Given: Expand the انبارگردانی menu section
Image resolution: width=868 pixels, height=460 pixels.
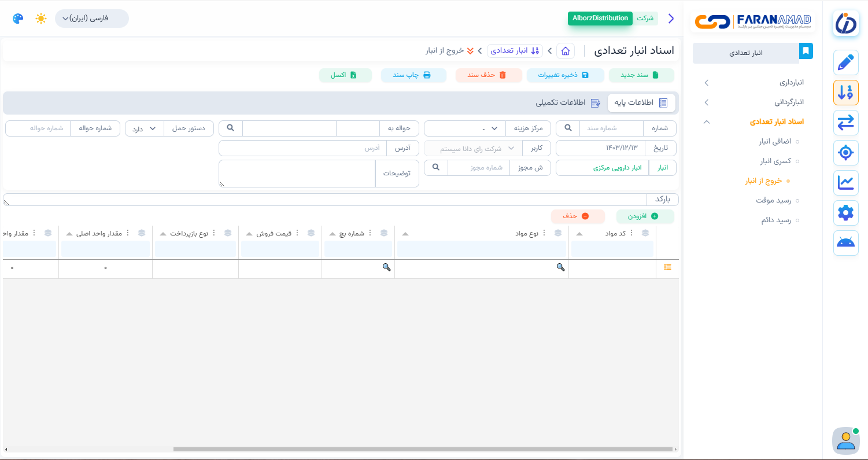Looking at the screenshot, I should tap(754, 102).
